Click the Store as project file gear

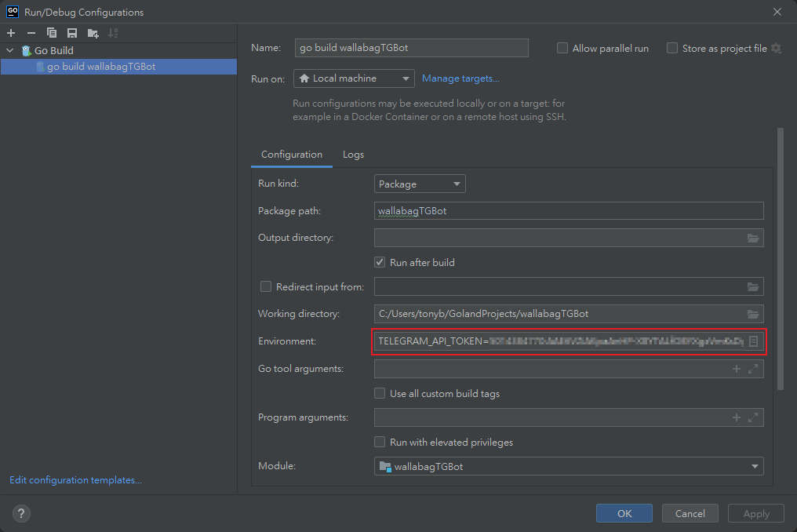coord(776,49)
